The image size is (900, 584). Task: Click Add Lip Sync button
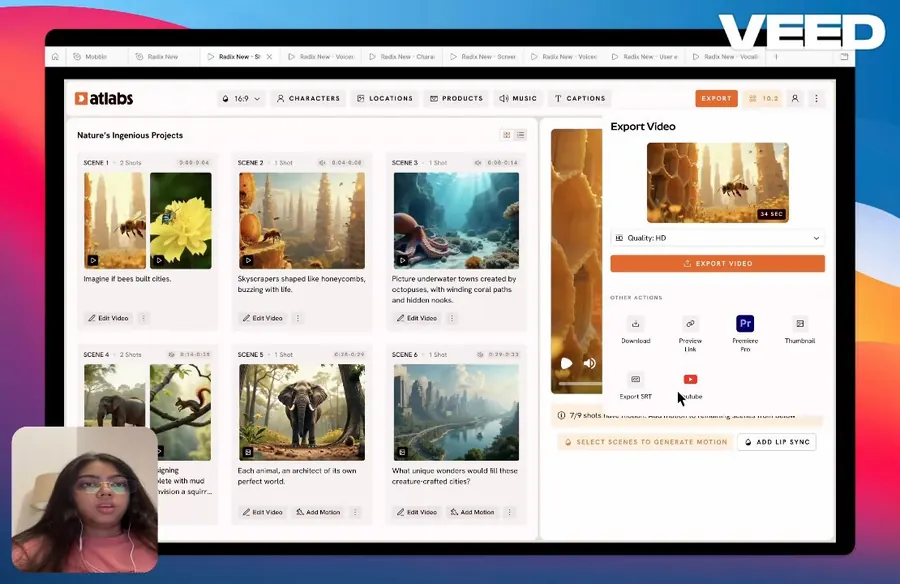777,442
